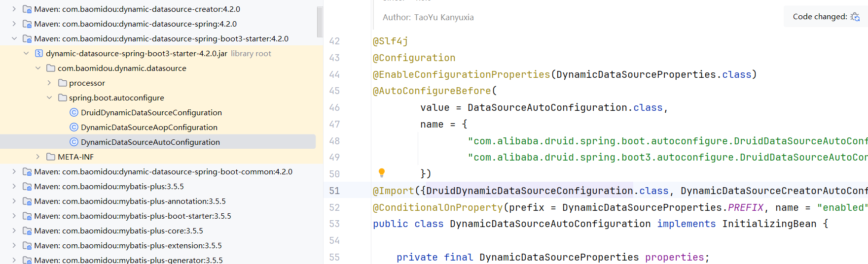Expand Maven dynamic-datasource-creator:4.2.0 node
Viewport: 868px width, 264px height.
(x=14, y=9)
